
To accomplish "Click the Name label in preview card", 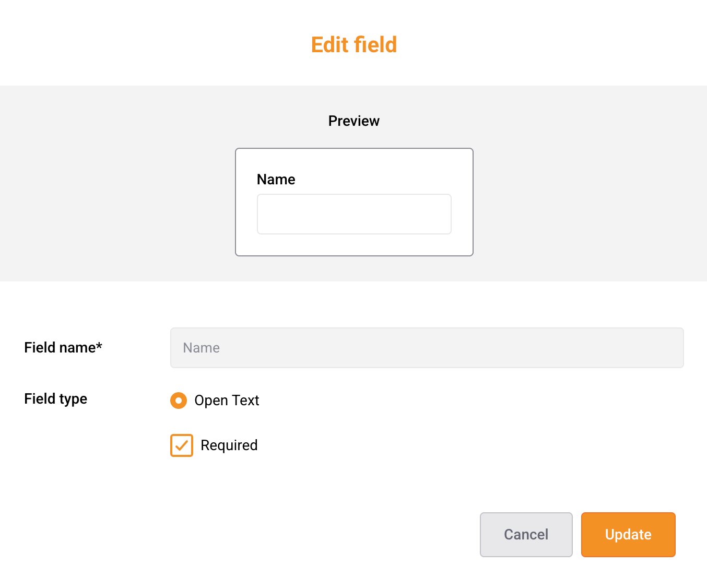I will tap(276, 180).
